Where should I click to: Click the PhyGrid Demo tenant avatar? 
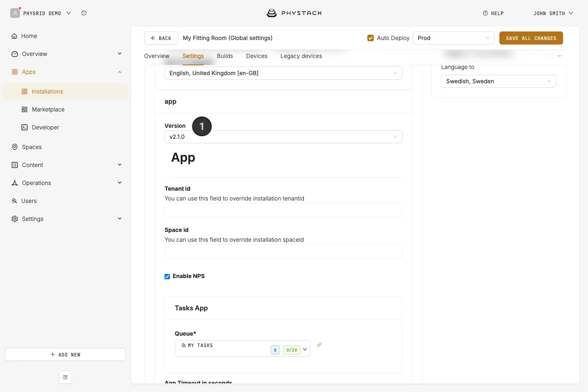[15, 13]
